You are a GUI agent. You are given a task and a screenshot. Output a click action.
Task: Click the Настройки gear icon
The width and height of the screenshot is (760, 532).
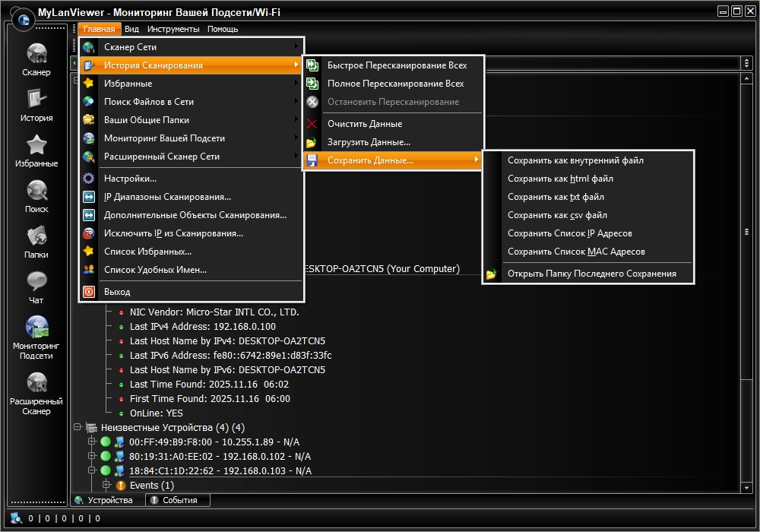89,179
